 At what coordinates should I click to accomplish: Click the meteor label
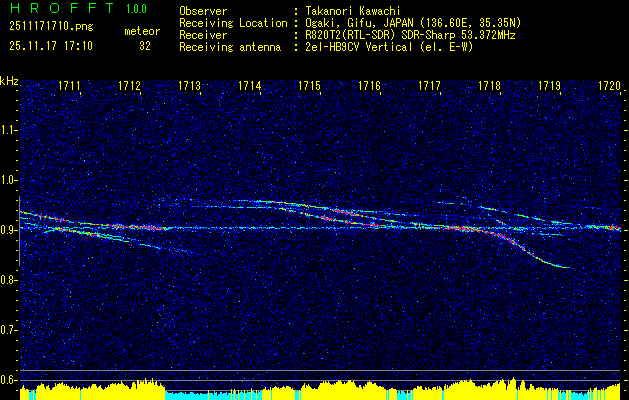click(142, 31)
